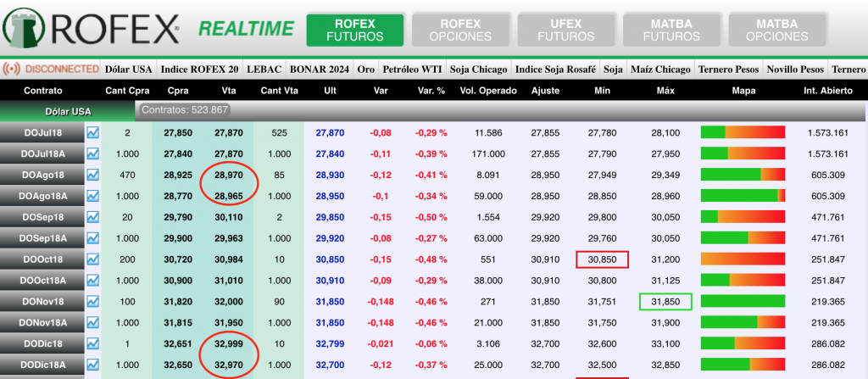The height and width of the screenshot is (379, 868).
Task: Click DOJul18A volume 171.000
Action: coord(488,154)
